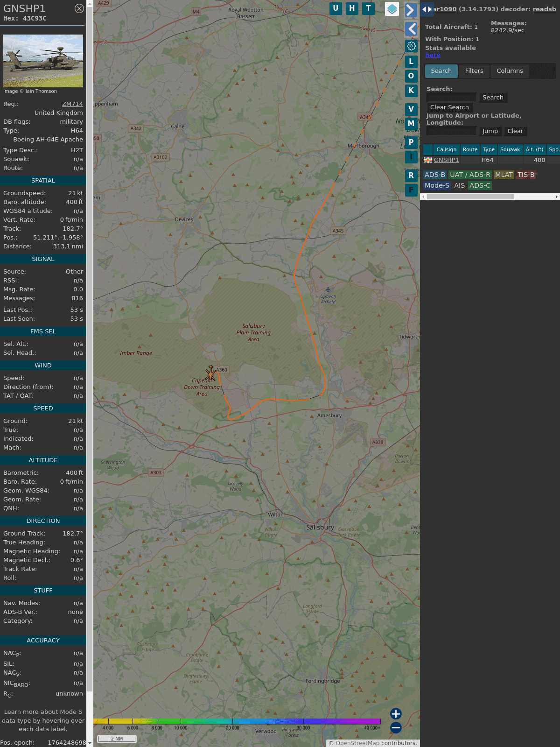Click the right chevron sidebar button
This screenshot has height=747, width=560.
411,10
